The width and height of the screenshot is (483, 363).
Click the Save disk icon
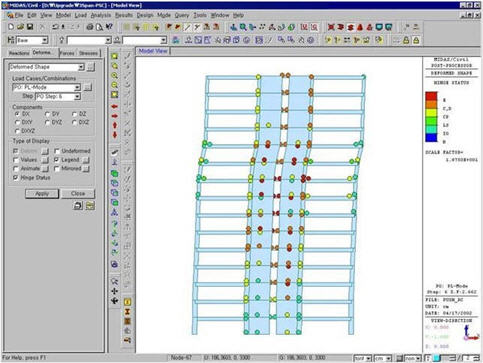[x=30, y=27]
